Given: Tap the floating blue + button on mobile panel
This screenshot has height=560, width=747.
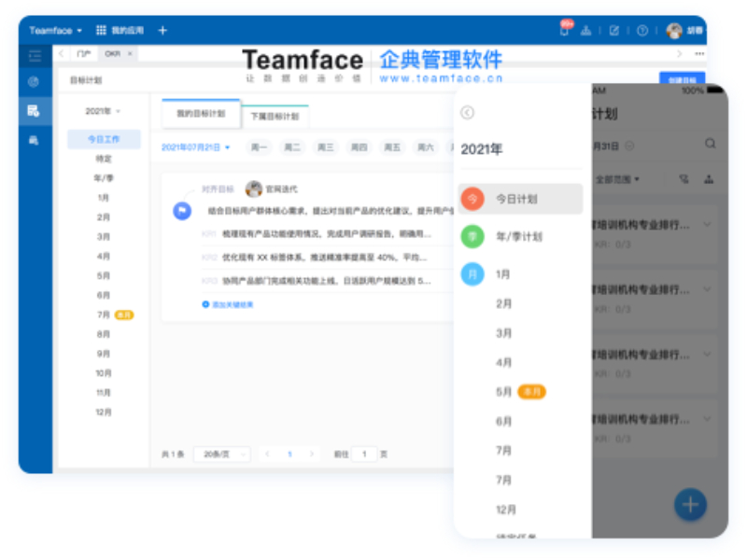Looking at the screenshot, I should coord(690,504).
